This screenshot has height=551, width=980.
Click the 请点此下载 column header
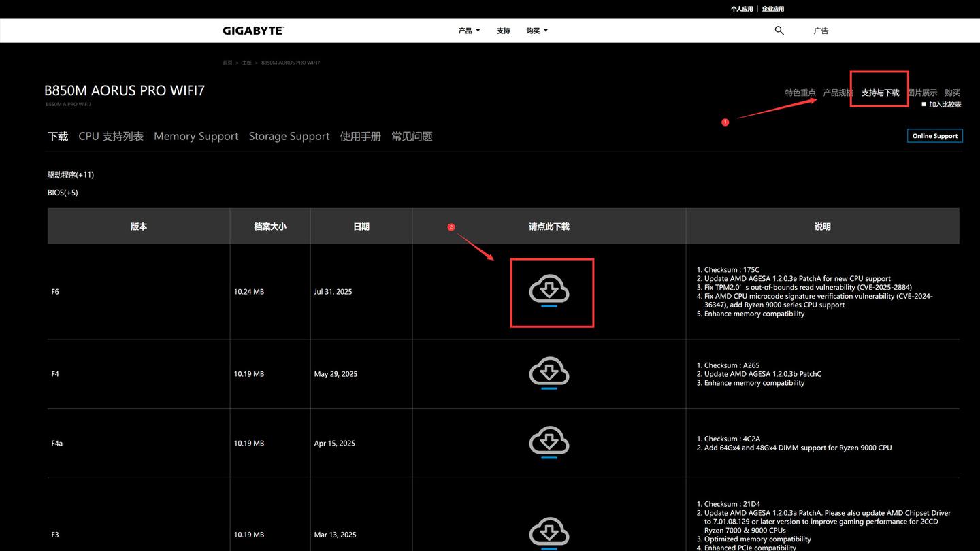coord(549,227)
